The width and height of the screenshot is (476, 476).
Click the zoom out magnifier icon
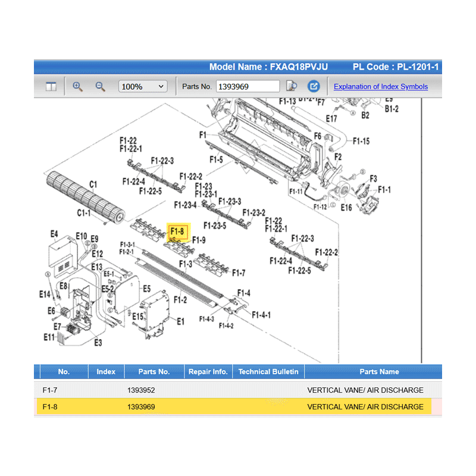100,86
